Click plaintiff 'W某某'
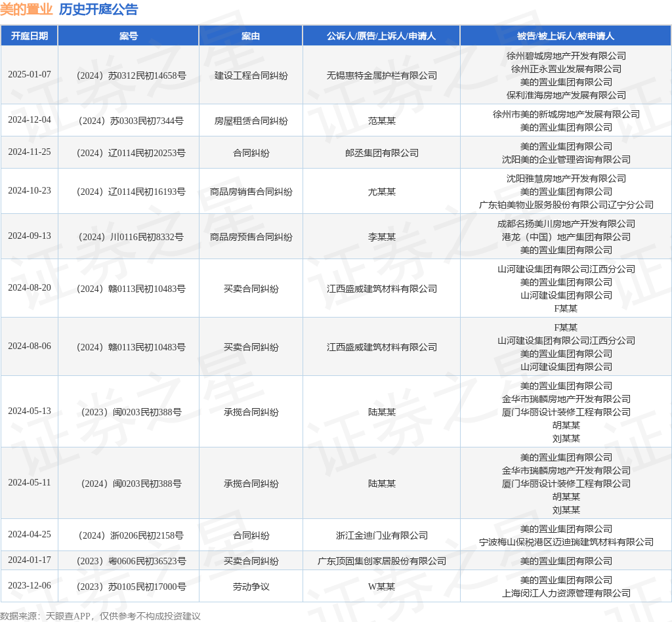672x622 pixels. coord(382,587)
